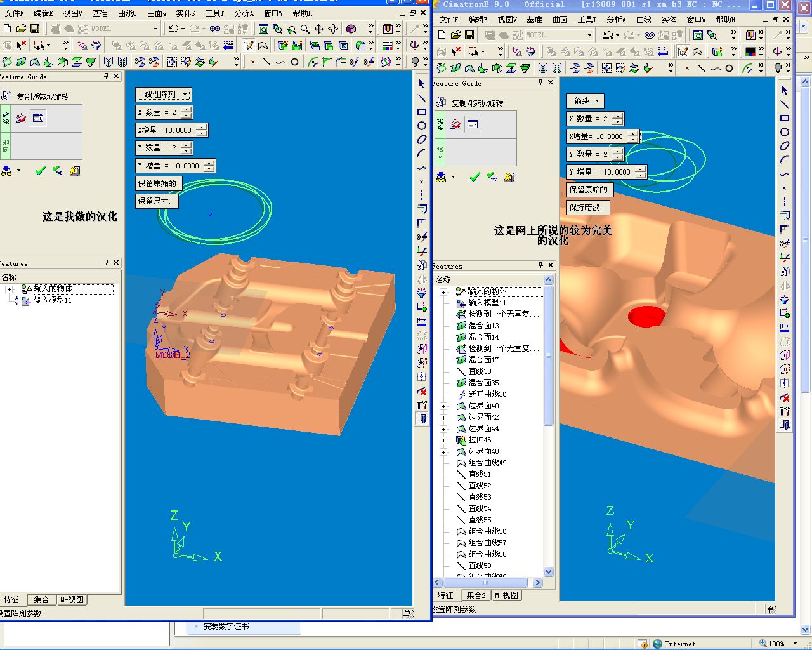Select Ellipse tool in left vertical toolbar
The width and height of the screenshot is (812, 650).
point(422,140)
